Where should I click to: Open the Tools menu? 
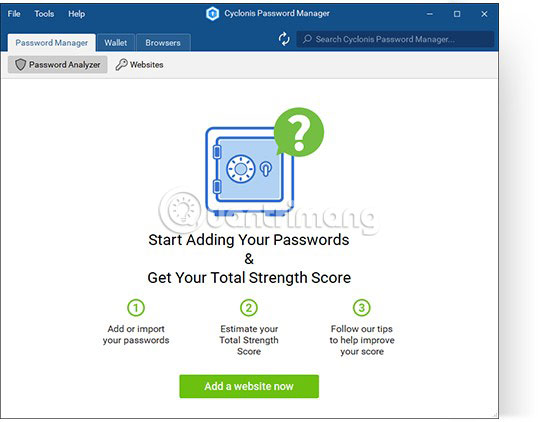tap(44, 14)
